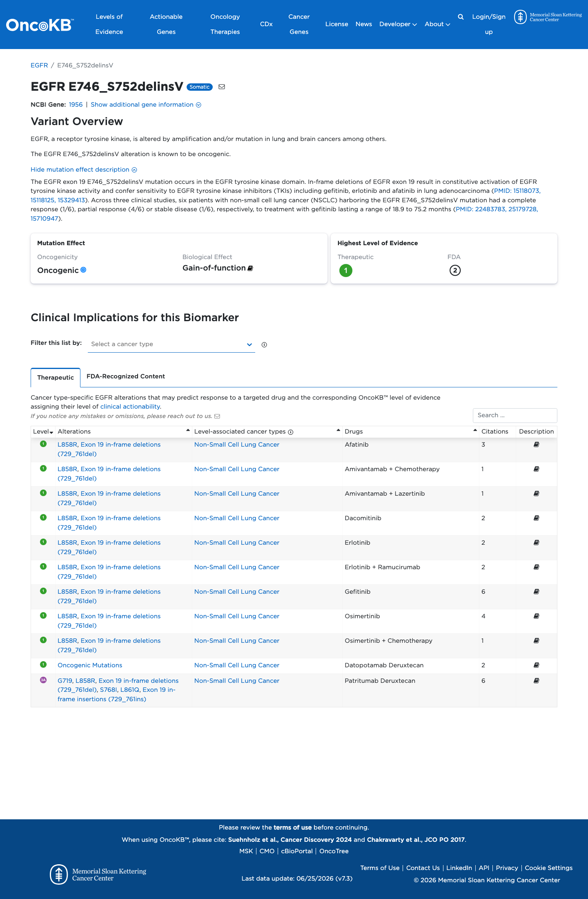This screenshot has width=588, height=899.
Task: Expand 'Show additional gene information'
Action: (x=146, y=105)
